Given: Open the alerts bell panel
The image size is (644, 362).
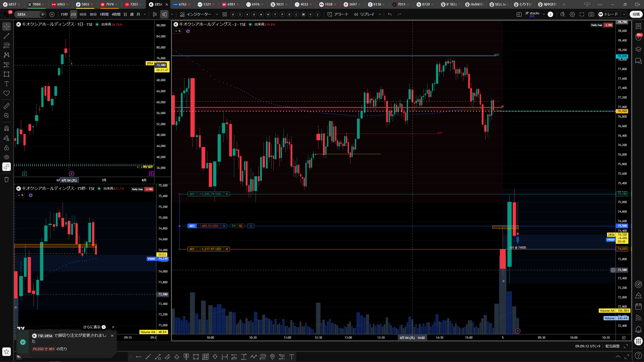Looking at the screenshot, I should [638, 329].
